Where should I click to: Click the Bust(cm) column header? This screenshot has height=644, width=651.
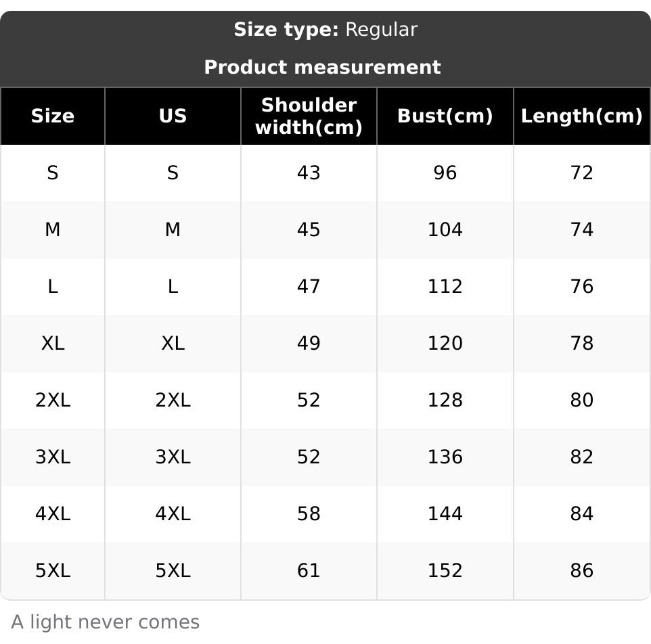tap(445, 116)
